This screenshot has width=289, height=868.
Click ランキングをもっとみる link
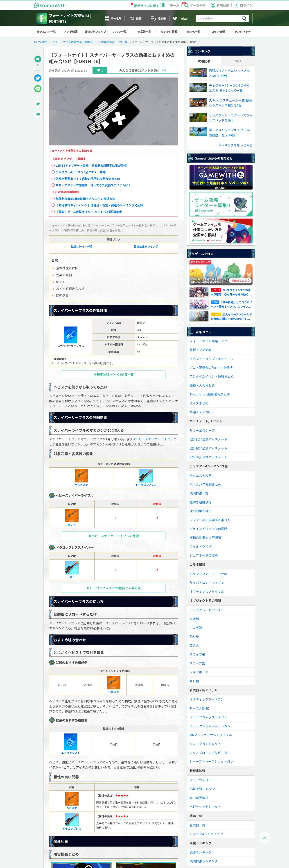235,145
